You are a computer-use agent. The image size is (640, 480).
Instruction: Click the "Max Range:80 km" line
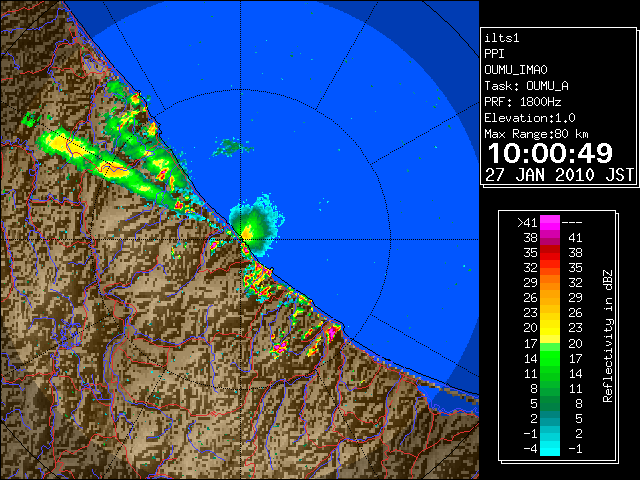coord(536,134)
